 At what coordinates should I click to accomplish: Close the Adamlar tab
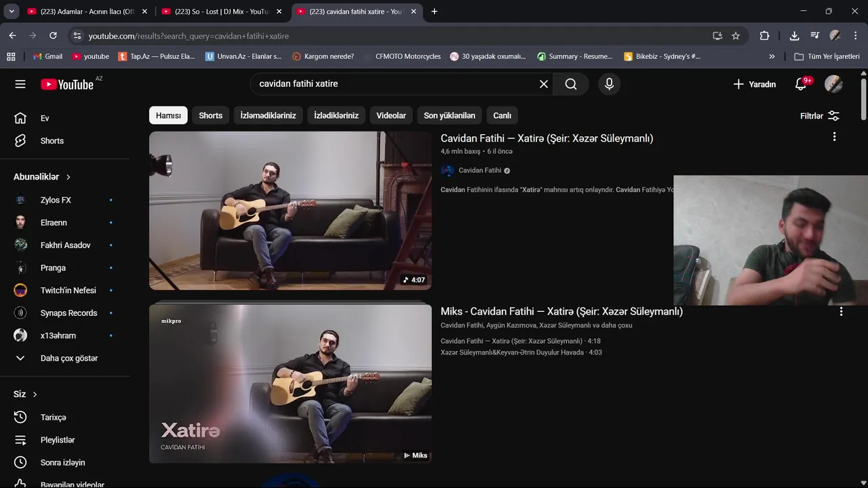(144, 12)
